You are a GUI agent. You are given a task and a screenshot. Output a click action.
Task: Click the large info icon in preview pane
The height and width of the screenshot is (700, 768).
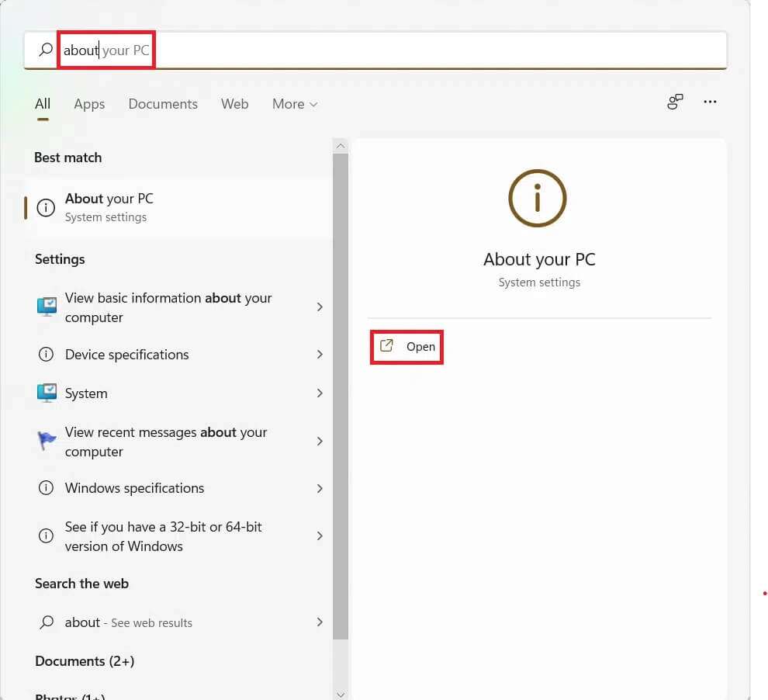point(538,199)
